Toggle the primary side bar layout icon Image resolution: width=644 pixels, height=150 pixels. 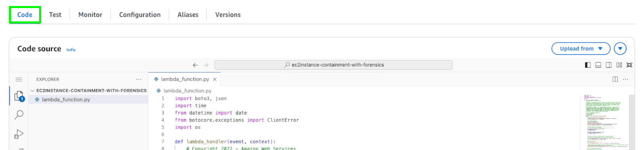(x=588, y=65)
